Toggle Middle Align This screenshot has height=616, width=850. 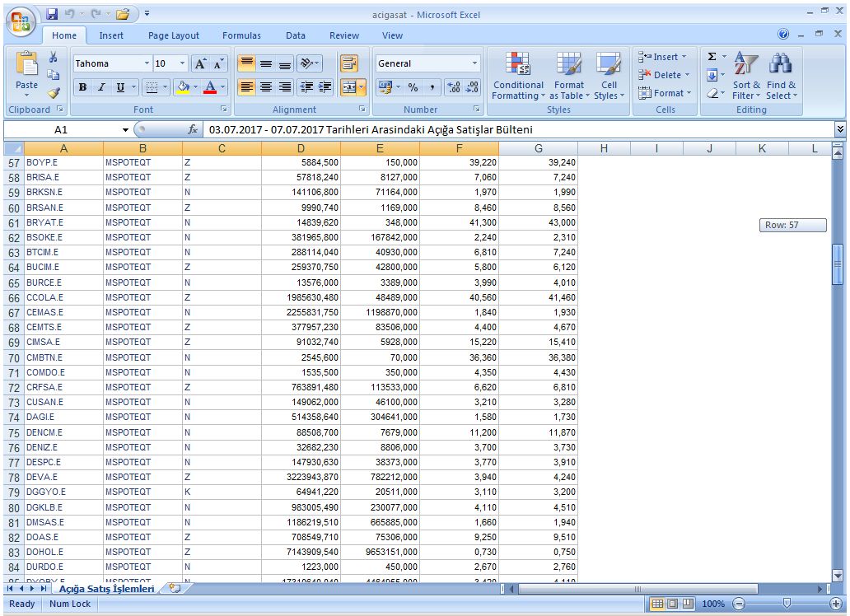[x=265, y=63]
